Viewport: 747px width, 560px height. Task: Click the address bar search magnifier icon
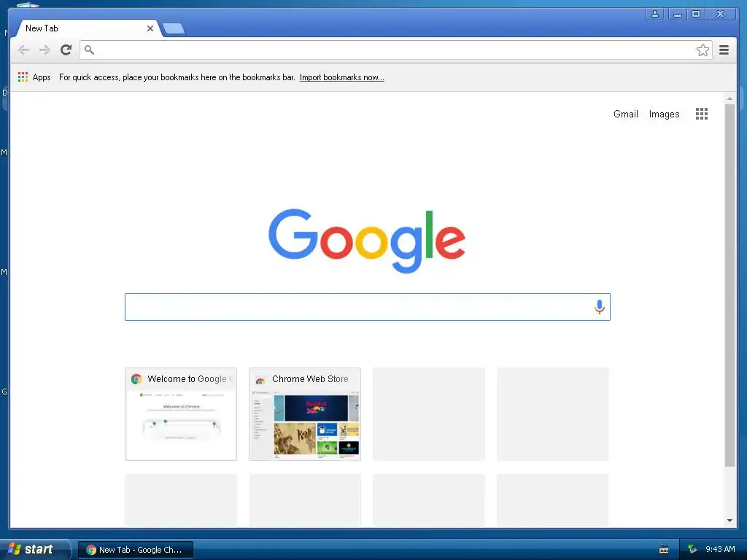[x=89, y=50]
